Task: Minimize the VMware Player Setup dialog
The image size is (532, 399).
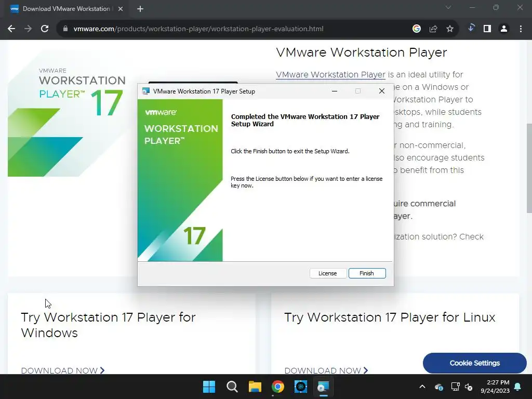Action: (x=335, y=91)
